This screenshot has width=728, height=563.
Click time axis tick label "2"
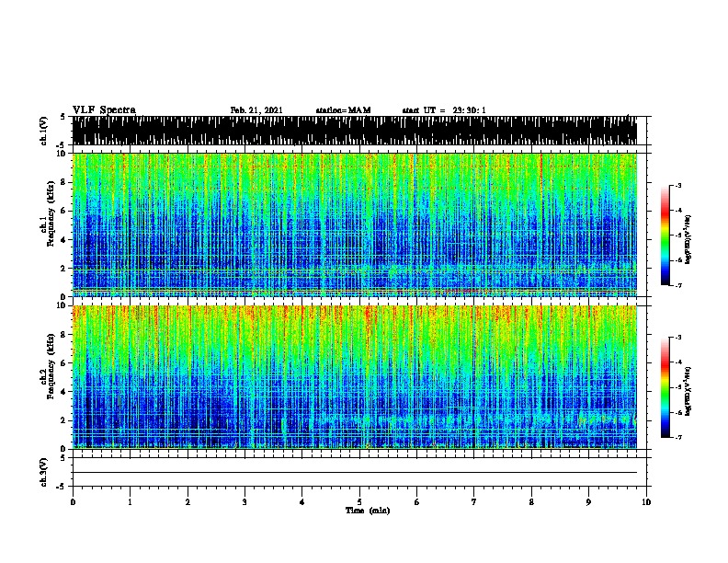tap(188, 502)
